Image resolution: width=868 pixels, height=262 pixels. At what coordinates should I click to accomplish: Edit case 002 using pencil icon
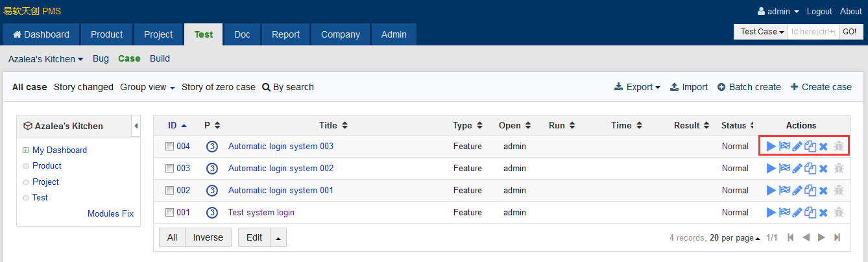pos(797,191)
